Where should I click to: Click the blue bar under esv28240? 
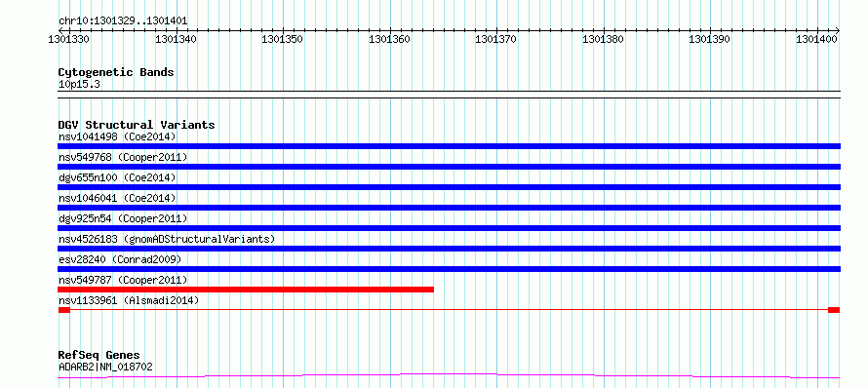tap(449, 269)
